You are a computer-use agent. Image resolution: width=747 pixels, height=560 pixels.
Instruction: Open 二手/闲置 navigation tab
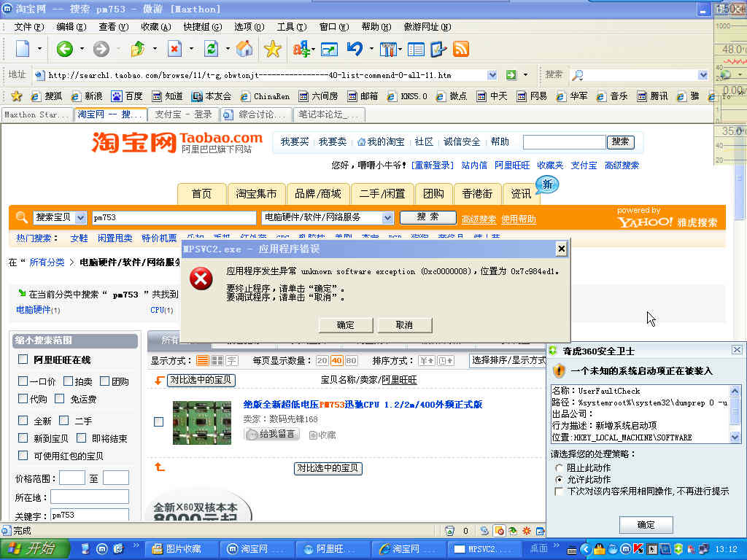coord(382,194)
